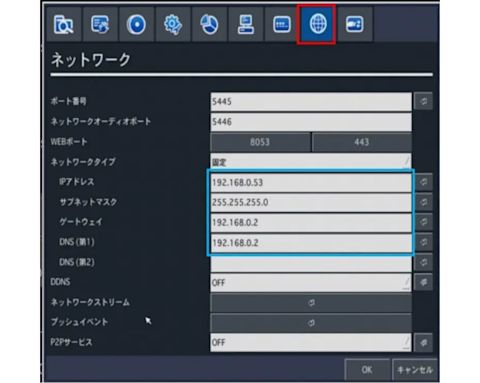The width and height of the screenshot is (480, 383).
Task: Click the ネットワーク heading text
Action: click(x=91, y=60)
